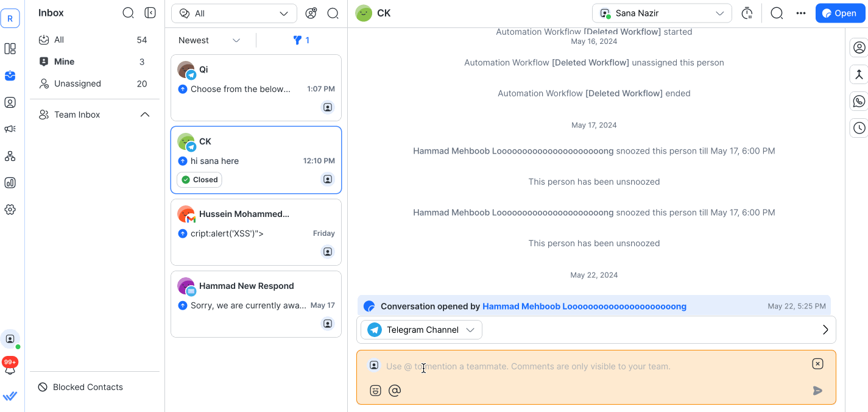Insert an emoji in the comment box
The image size is (868, 412).
(375, 391)
